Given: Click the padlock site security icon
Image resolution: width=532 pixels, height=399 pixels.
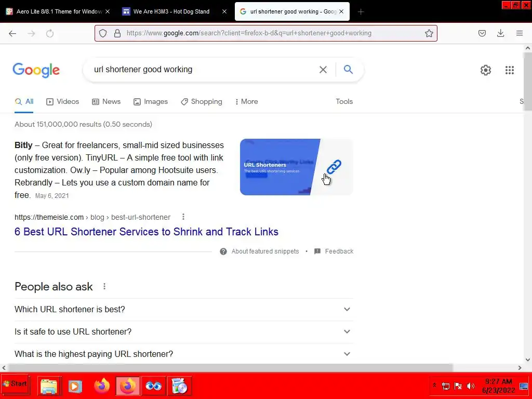Looking at the screenshot, I should [x=117, y=33].
